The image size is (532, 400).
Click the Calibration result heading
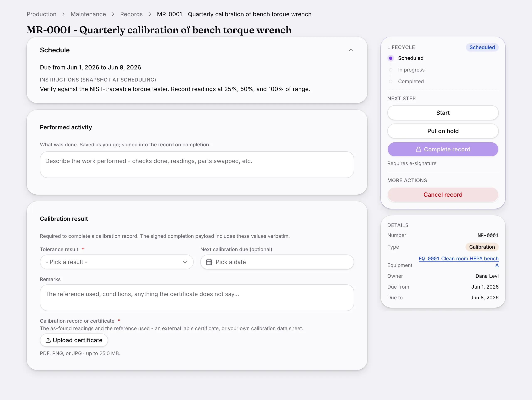(x=64, y=219)
